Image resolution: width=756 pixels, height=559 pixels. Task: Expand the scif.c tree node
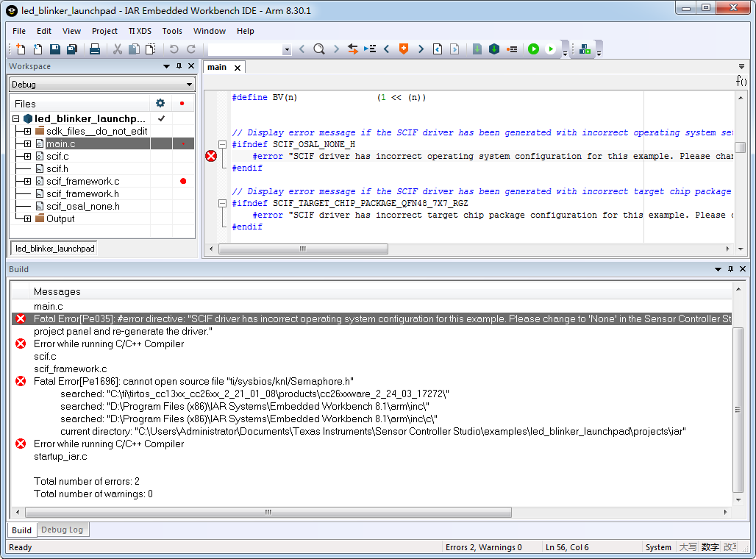[x=27, y=156]
